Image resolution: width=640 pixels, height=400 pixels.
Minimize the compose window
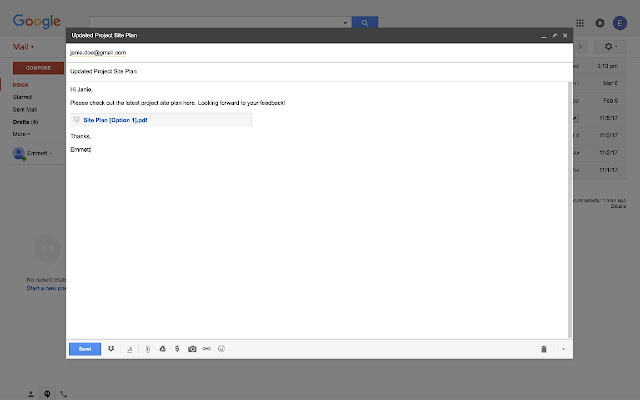(x=544, y=36)
